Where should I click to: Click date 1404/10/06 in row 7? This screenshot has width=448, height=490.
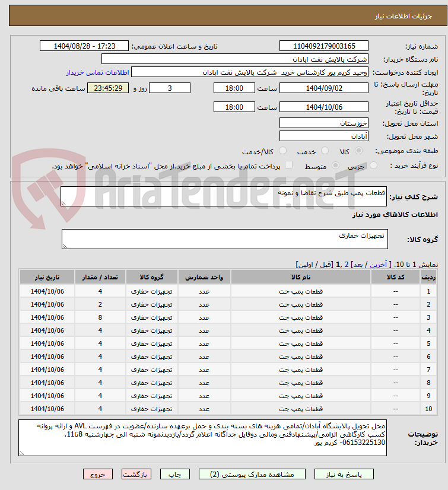(47, 370)
